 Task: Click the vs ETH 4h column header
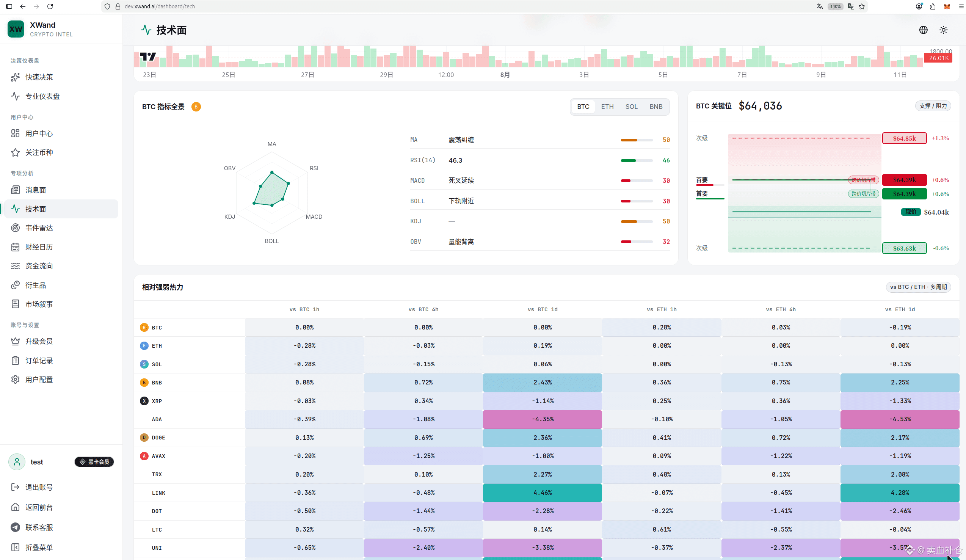click(x=781, y=309)
